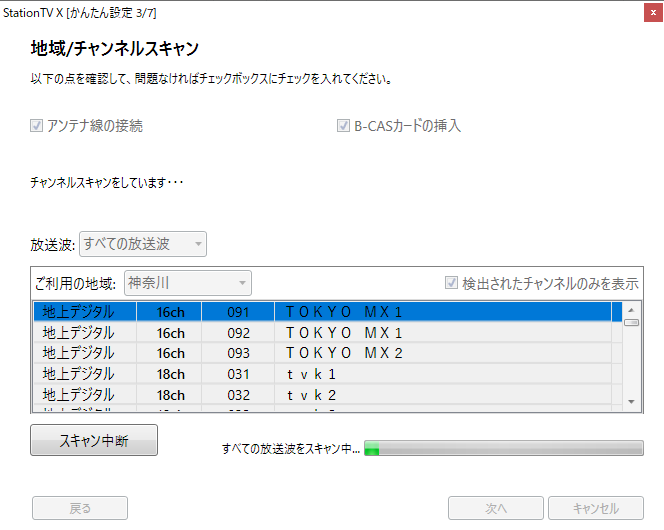Close the StationTV X setup window
The width and height of the screenshot is (664, 530).
(x=653, y=13)
